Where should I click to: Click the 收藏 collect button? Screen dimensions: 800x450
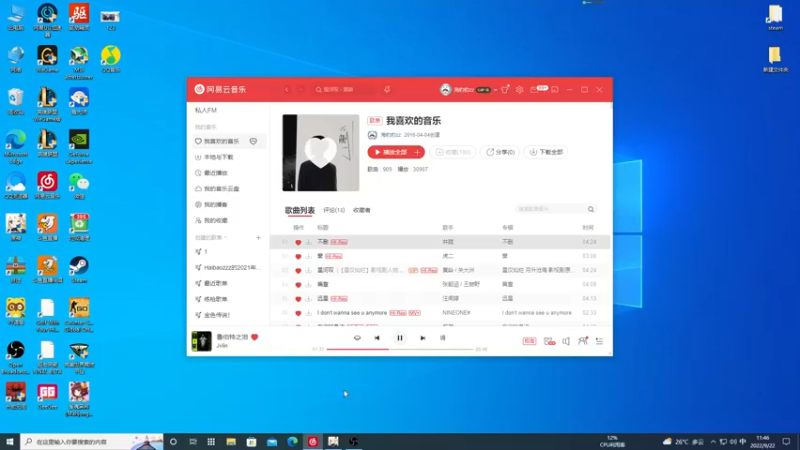(x=453, y=152)
